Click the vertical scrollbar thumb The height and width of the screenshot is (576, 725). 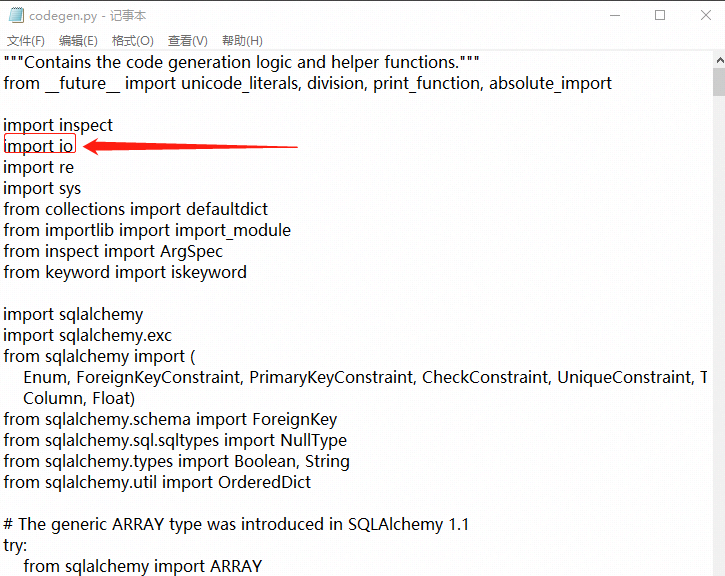[x=719, y=82]
